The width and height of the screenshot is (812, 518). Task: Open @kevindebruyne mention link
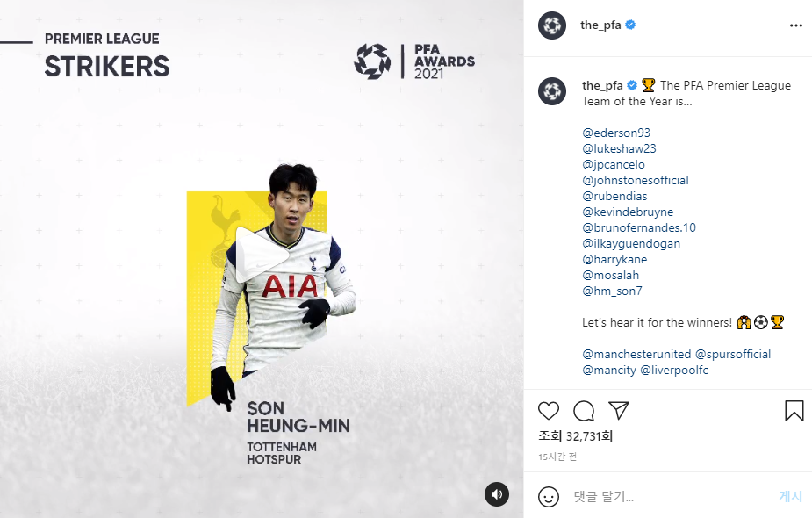point(628,212)
